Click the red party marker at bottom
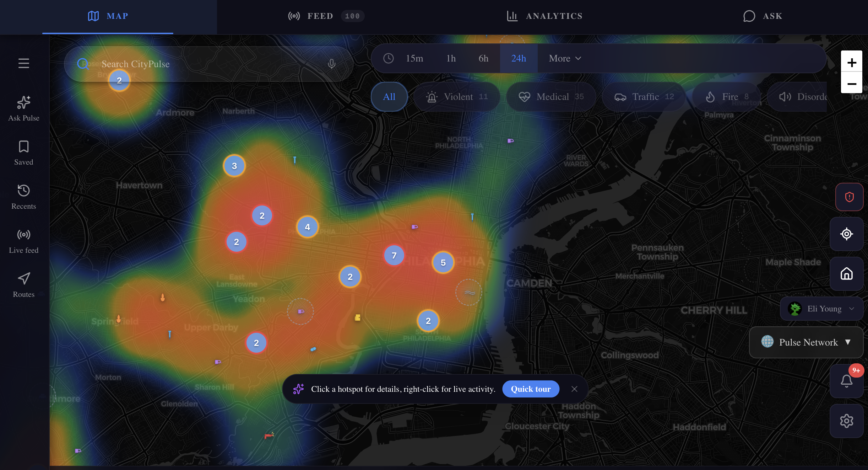The image size is (868, 470). (269, 435)
